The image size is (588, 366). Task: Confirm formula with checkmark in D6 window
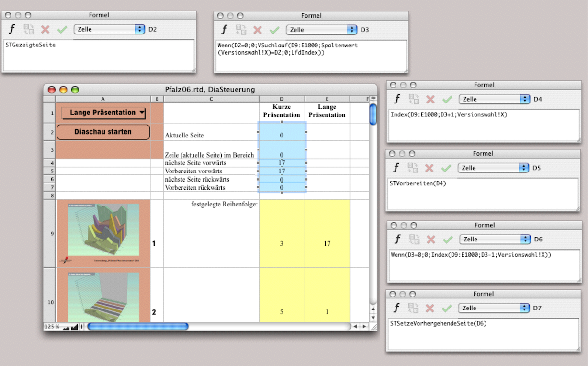tap(448, 239)
